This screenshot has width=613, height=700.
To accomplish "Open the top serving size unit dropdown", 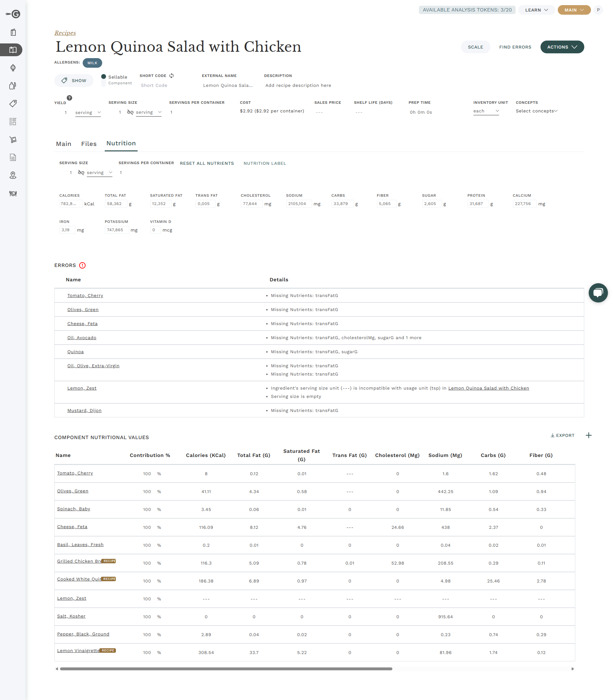I will tap(148, 112).
